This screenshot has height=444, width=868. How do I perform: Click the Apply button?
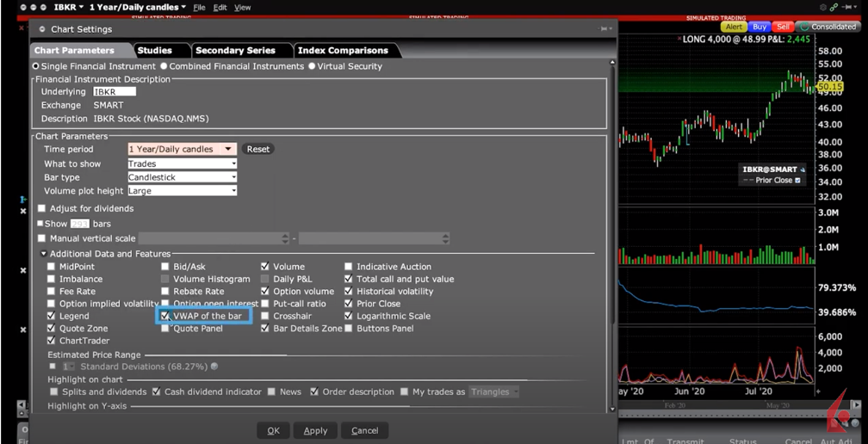315,430
